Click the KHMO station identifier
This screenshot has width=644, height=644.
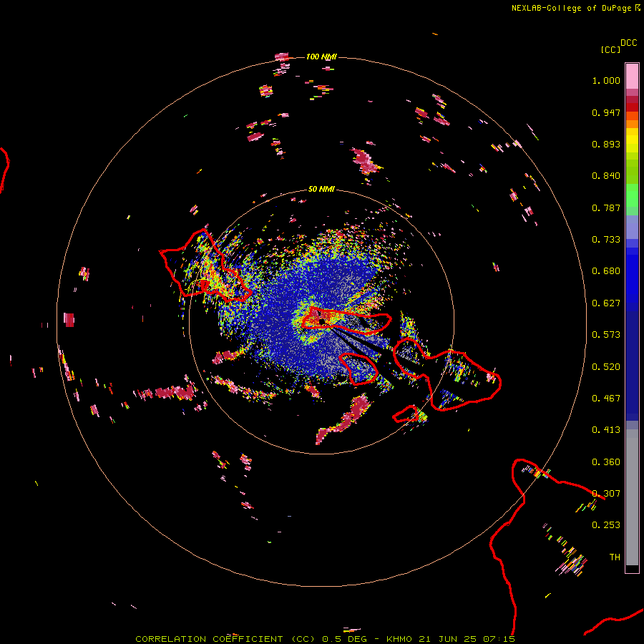(399, 639)
